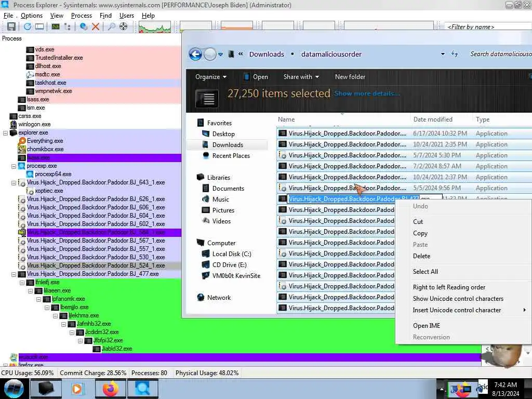
Task: Open the address bar history dropdown arrow
Action: 443,54
